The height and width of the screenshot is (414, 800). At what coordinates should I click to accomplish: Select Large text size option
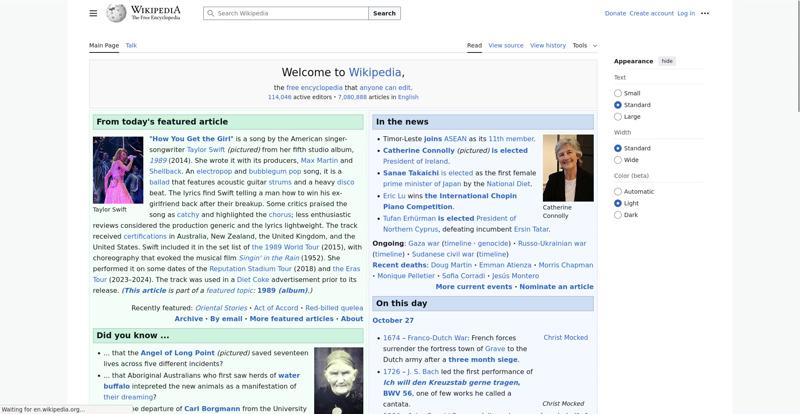pyautogui.click(x=618, y=117)
